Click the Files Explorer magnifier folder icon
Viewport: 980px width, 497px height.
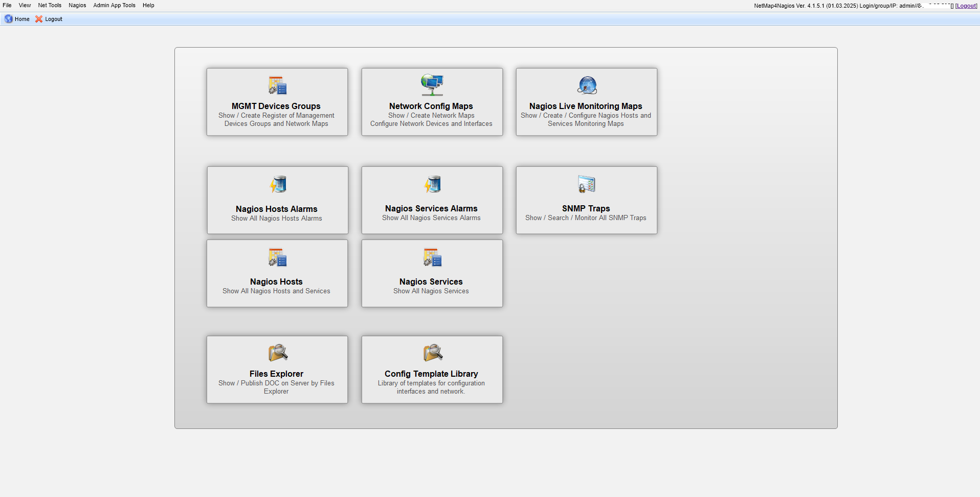[x=278, y=353]
